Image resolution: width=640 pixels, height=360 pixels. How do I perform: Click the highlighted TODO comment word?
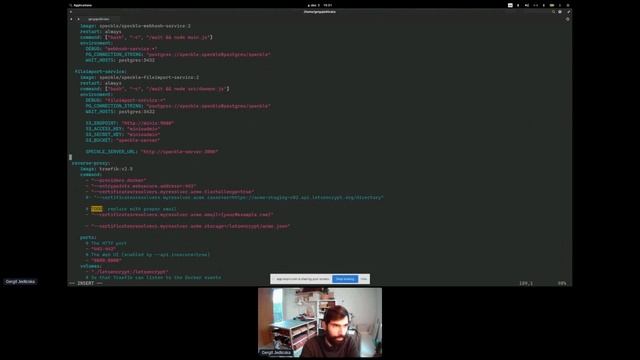point(97,209)
